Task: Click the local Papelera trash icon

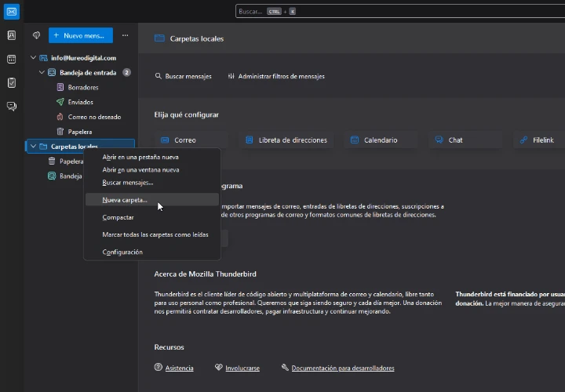Action: [52, 162]
